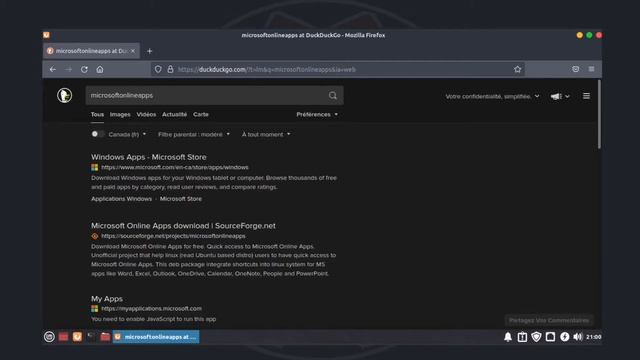Click the Microsoft favicon beside store URL
Screen dimensions: 640x360
coord(95,167)
